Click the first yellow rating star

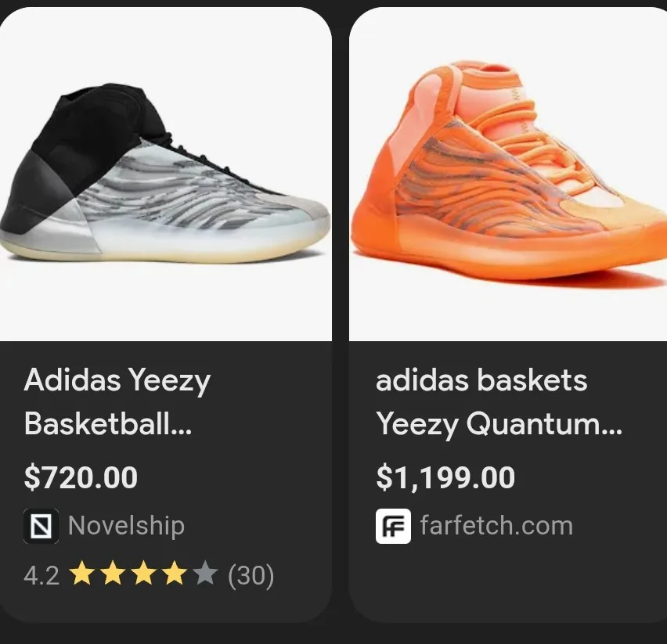(81, 575)
